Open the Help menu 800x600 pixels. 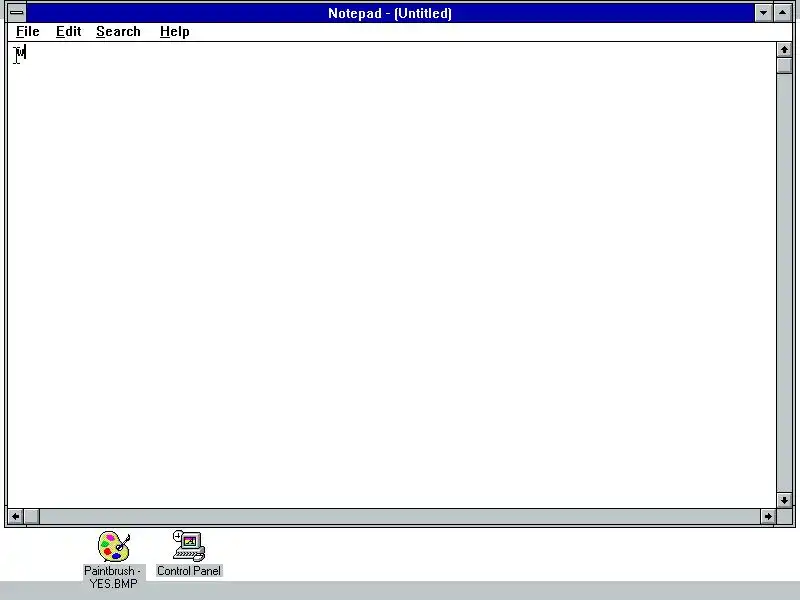[x=174, y=32]
